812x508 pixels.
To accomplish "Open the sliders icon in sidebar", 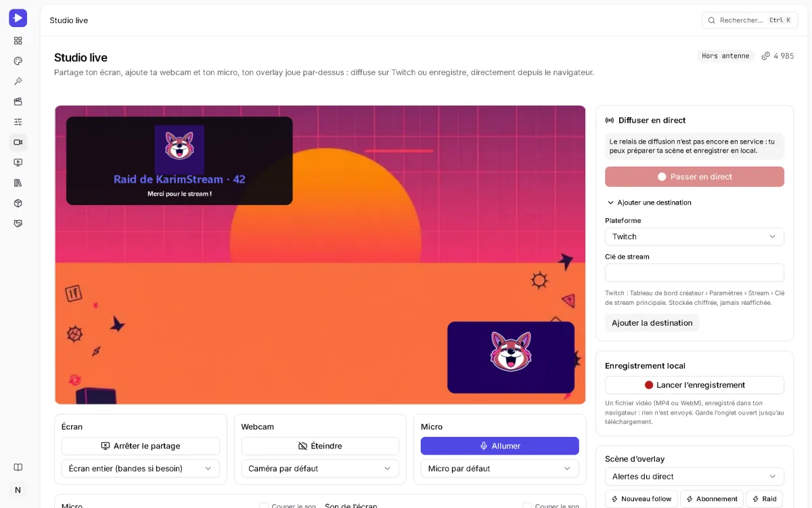I will [18, 122].
